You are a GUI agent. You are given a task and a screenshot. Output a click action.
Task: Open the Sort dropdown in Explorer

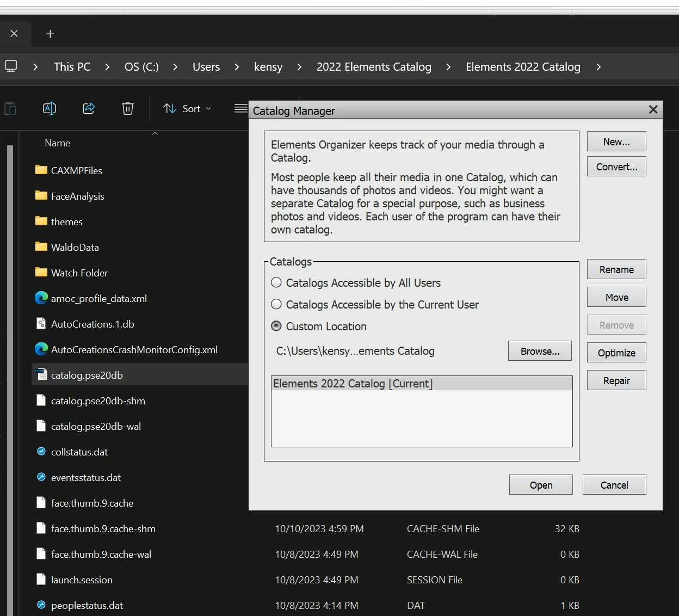[187, 109]
